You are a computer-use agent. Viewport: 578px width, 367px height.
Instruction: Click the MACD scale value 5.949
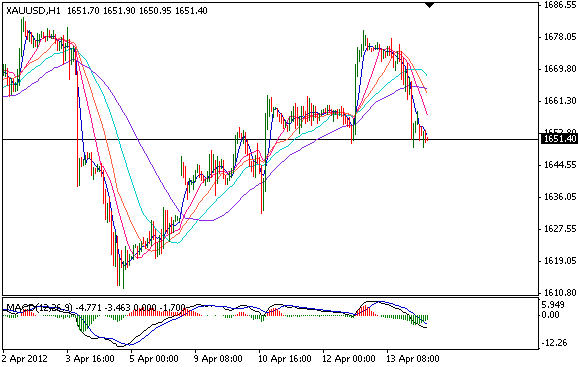coord(553,304)
